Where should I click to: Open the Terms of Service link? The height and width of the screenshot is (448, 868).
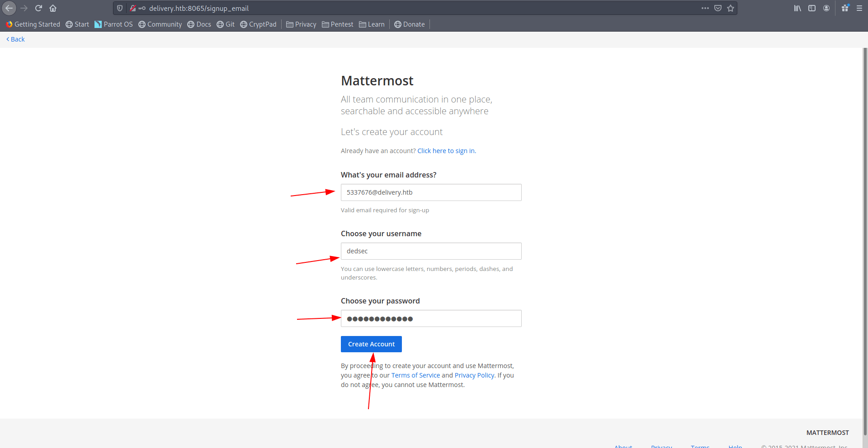415,375
